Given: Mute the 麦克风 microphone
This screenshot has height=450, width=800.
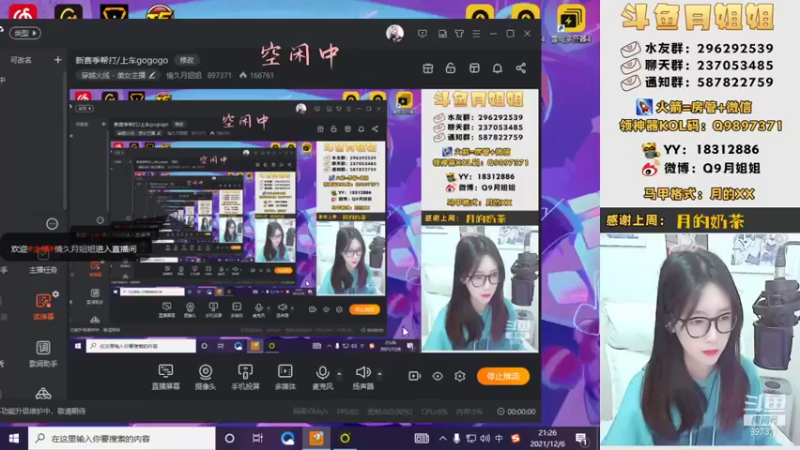Looking at the screenshot, I should [322, 377].
